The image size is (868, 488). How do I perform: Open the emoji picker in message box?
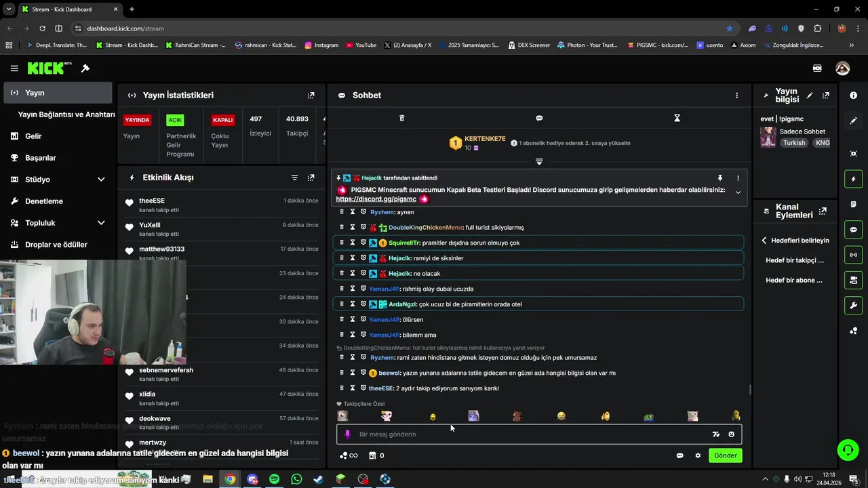click(x=731, y=434)
